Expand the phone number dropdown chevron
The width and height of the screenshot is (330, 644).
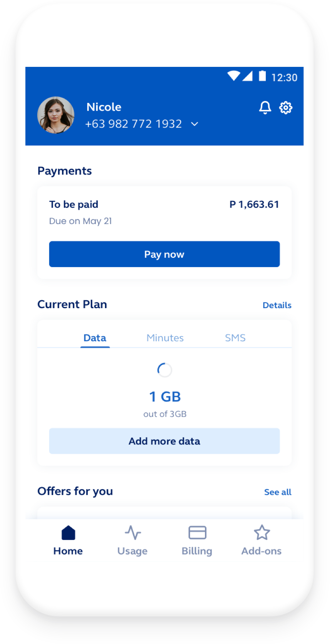click(195, 124)
